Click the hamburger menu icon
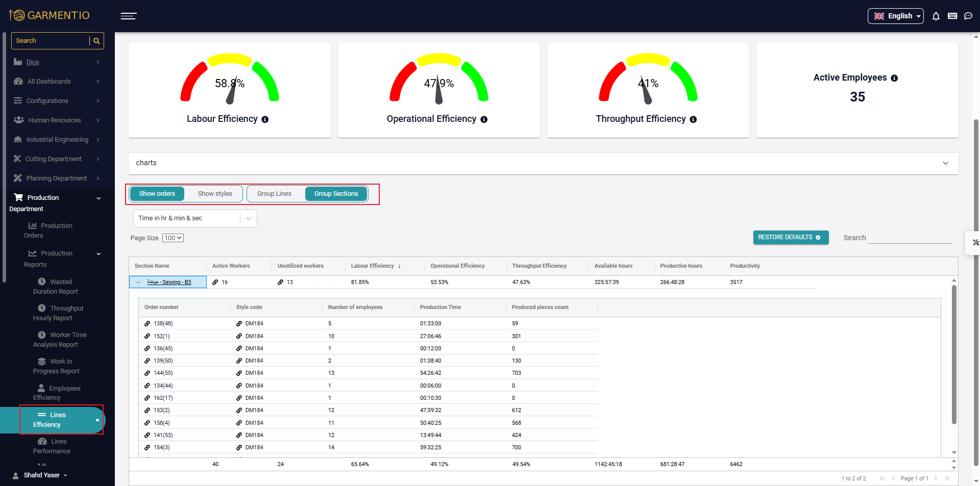The height and width of the screenshot is (486, 980). click(x=129, y=16)
